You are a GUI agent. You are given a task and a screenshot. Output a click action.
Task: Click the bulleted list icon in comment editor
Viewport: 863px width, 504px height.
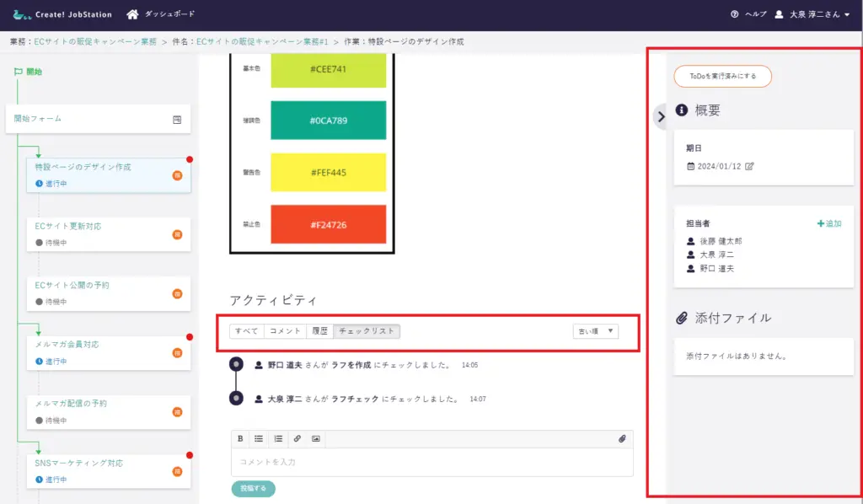tap(259, 439)
